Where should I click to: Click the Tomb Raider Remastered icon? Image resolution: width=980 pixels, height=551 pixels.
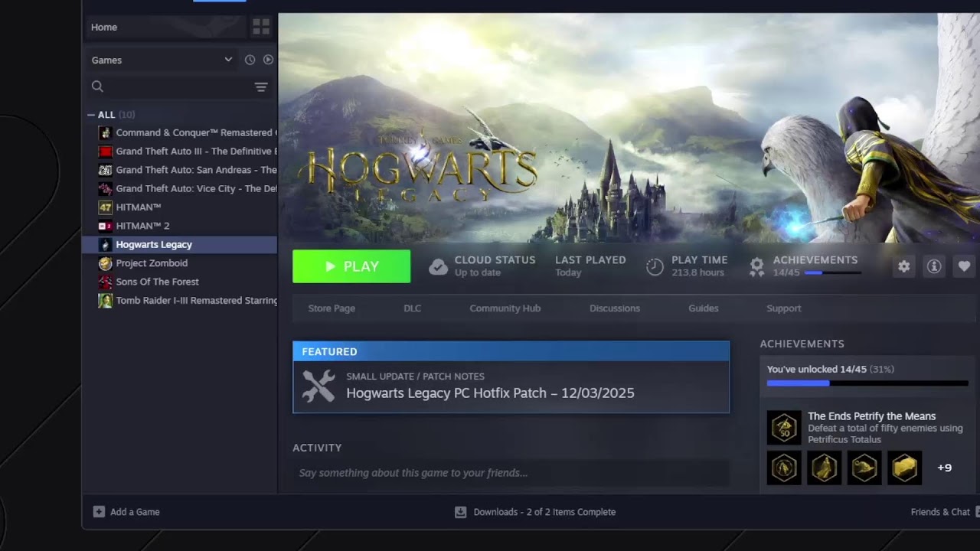point(105,301)
